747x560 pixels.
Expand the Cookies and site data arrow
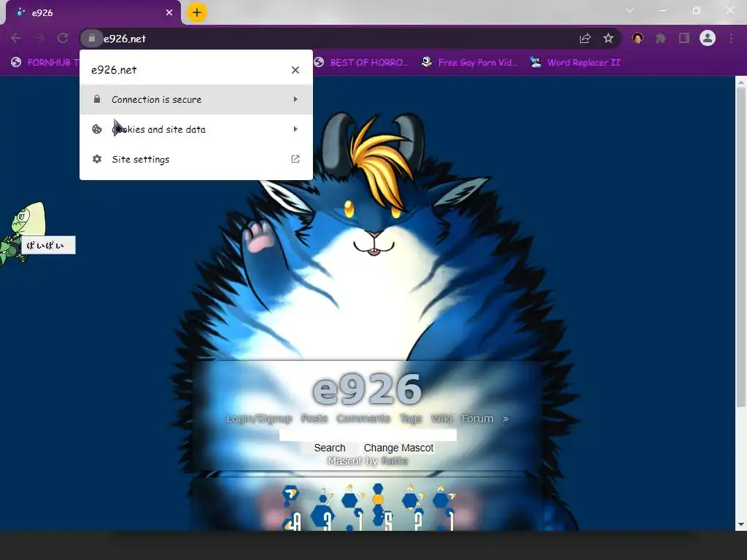pyautogui.click(x=295, y=129)
